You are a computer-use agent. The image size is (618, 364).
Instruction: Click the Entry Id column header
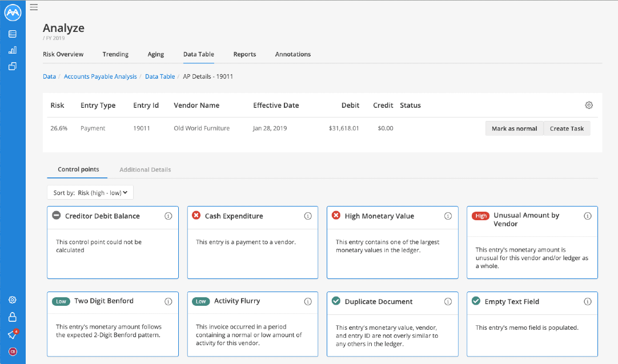[x=146, y=106]
